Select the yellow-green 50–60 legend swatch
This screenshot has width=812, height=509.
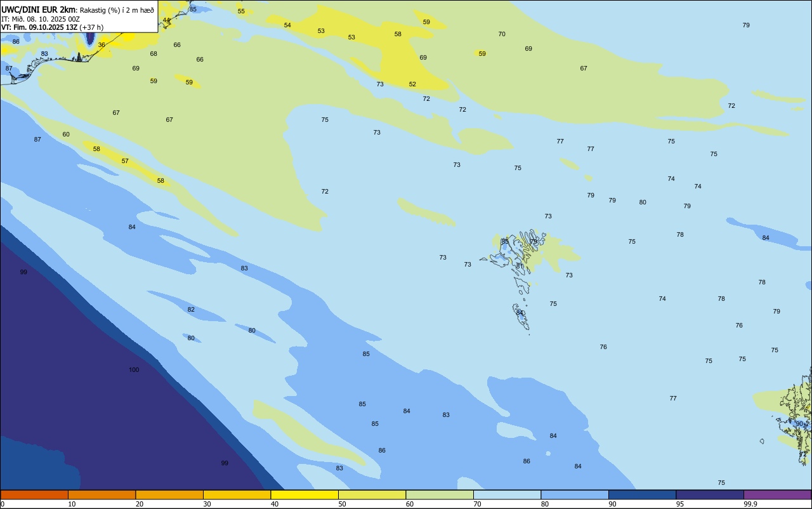(x=372, y=494)
